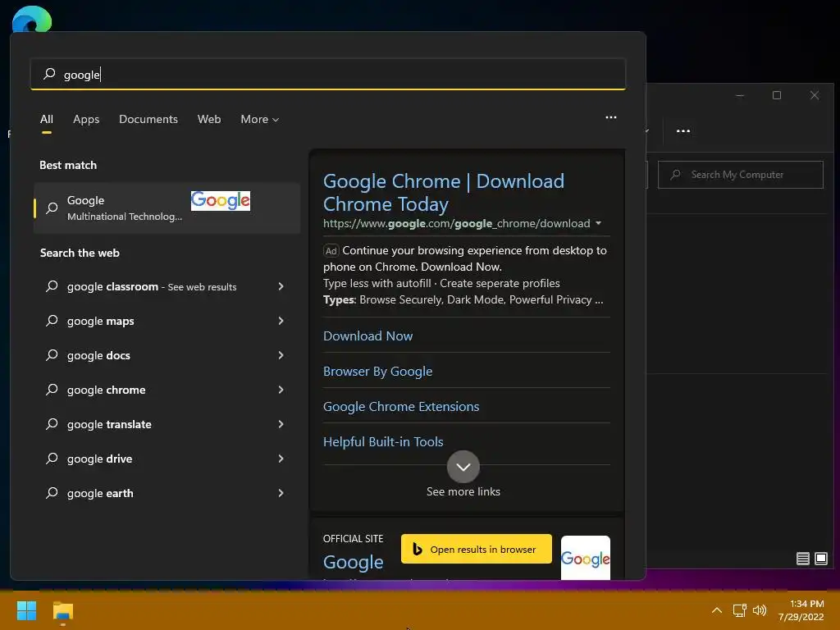Select google maps web suggestion
This screenshot has width=840, height=630.
point(101,321)
